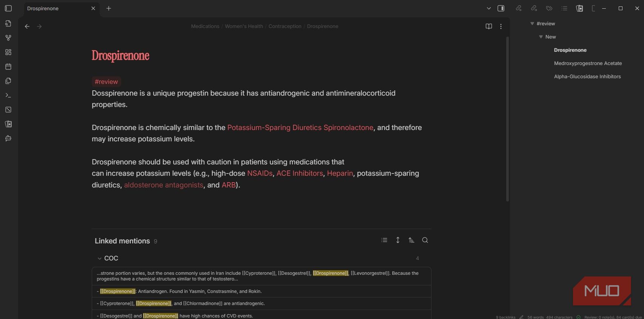Open the outline pane in the right sidebar
This screenshot has width=644, height=319.
[564, 8]
